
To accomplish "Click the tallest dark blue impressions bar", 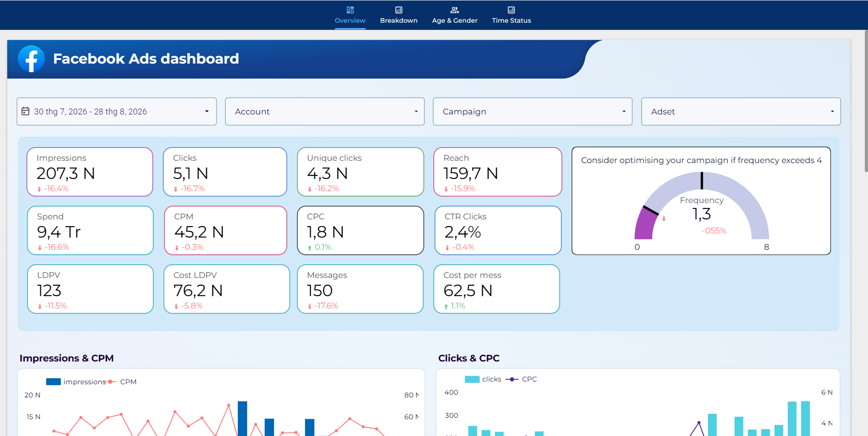I will pos(242,418).
